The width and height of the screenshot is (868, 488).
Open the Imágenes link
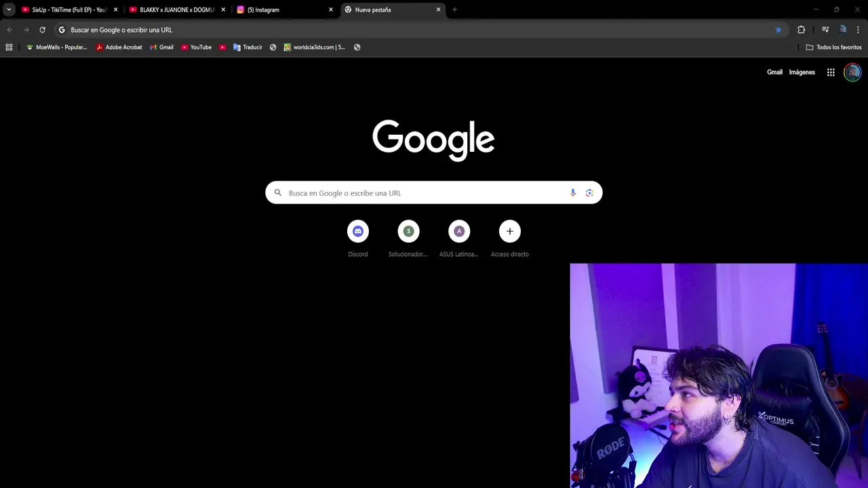[x=802, y=72]
